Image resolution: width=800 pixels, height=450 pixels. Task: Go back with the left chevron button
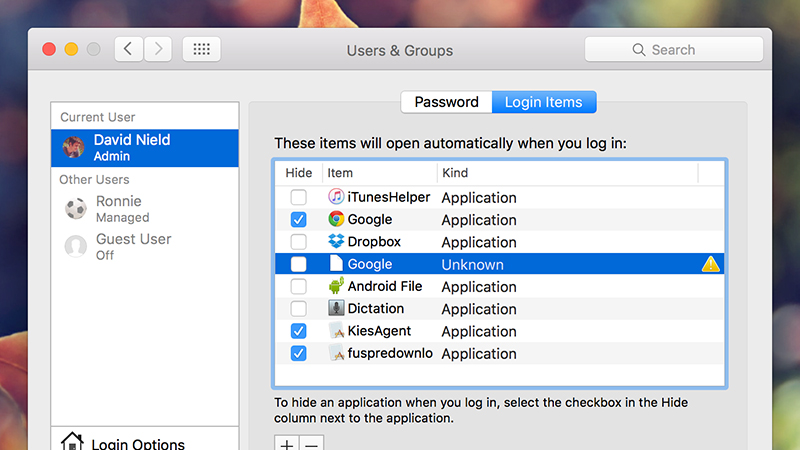click(129, 49)
